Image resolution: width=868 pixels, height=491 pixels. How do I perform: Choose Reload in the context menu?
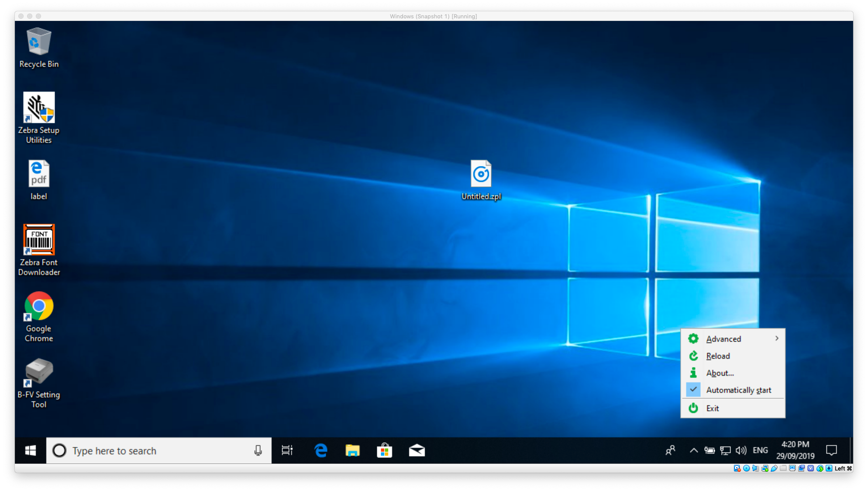[718, 356]
